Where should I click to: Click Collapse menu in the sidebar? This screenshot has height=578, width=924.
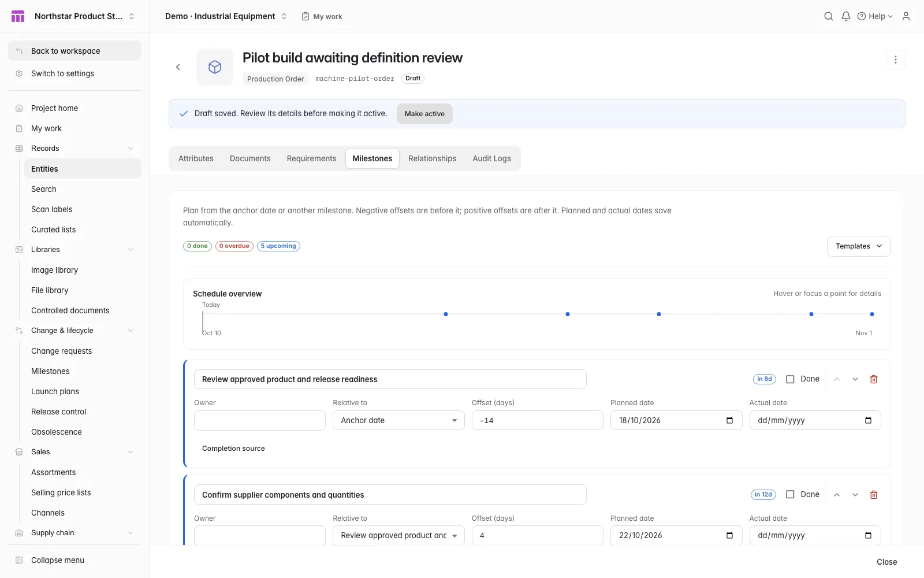click(74, 560)
